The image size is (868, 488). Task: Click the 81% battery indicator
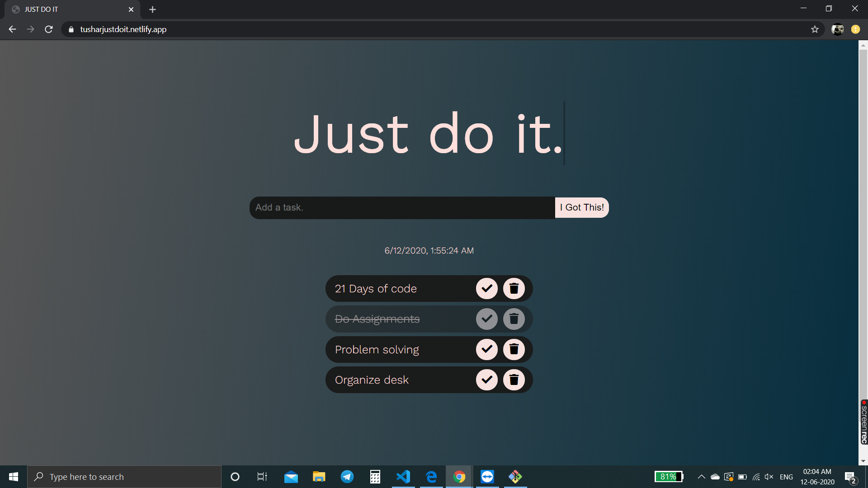pos(669,477)
